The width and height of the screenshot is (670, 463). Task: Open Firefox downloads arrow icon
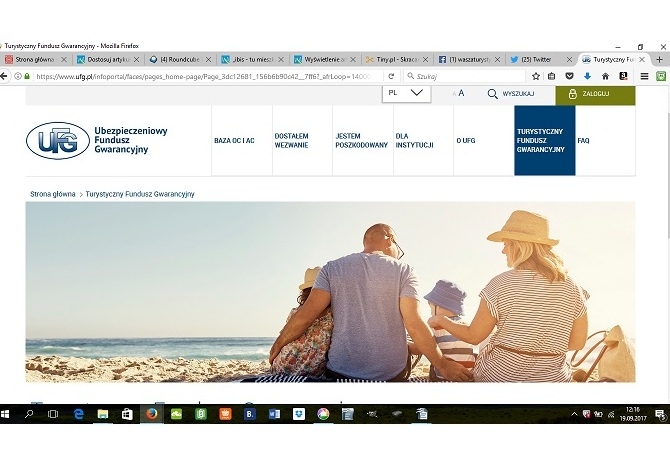[587, 76]
